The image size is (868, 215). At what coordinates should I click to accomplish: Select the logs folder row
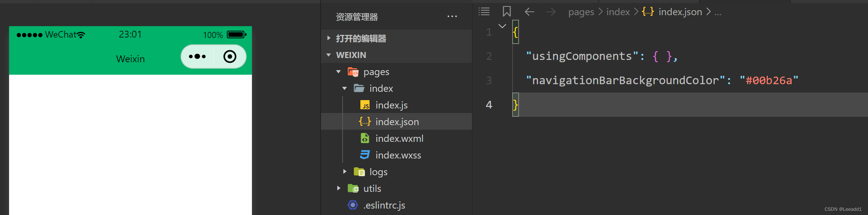396,172
